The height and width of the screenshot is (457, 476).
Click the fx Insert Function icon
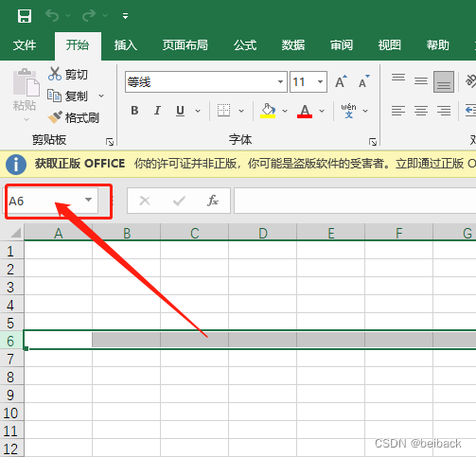[x=213, y=201]
